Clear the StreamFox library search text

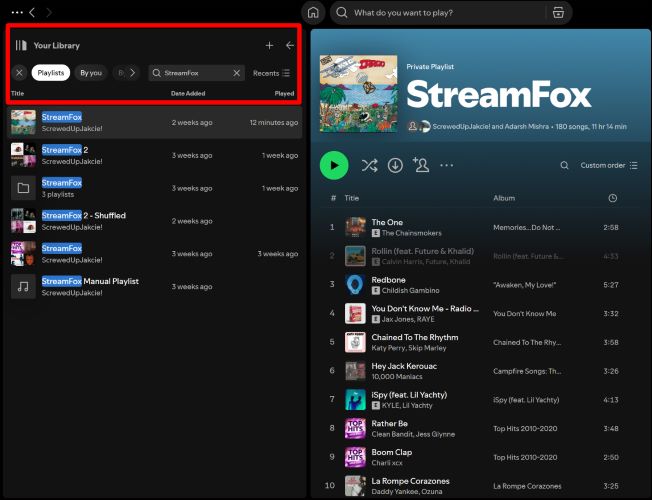click(237, 73)
